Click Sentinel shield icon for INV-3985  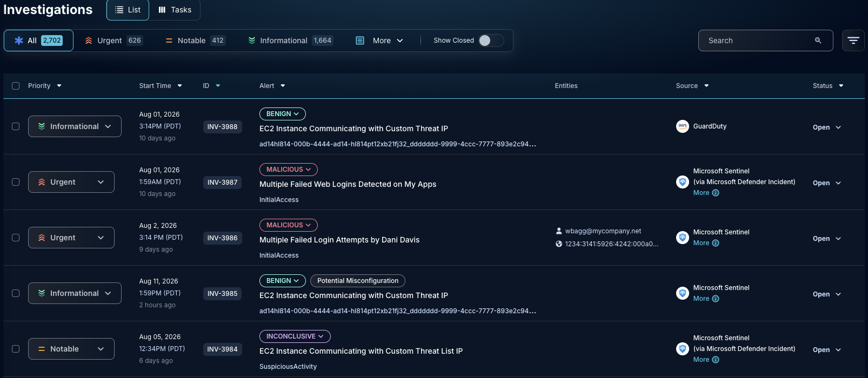click(683, 293)
